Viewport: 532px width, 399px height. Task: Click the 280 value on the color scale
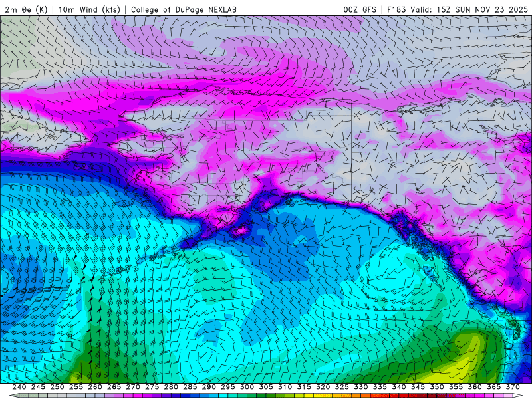171,387
